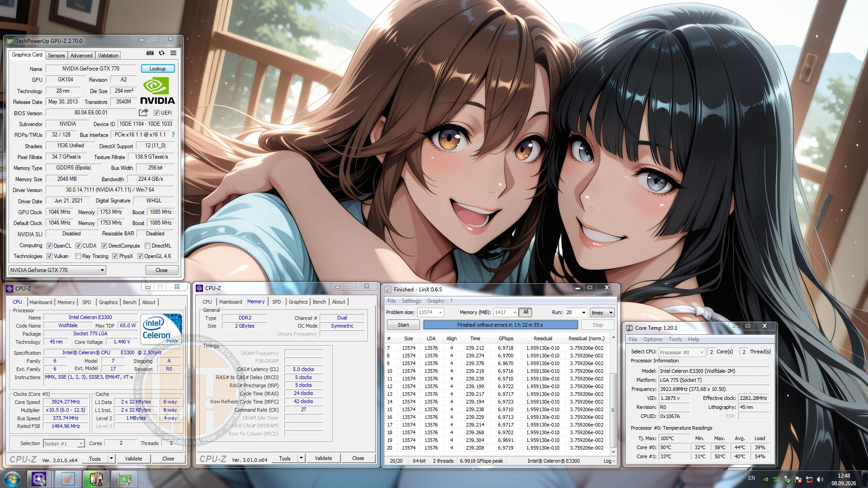Click the CPU-Z chip icon in taskbar
The height and width of the screenshot is (488, 868).
(39, 479)
